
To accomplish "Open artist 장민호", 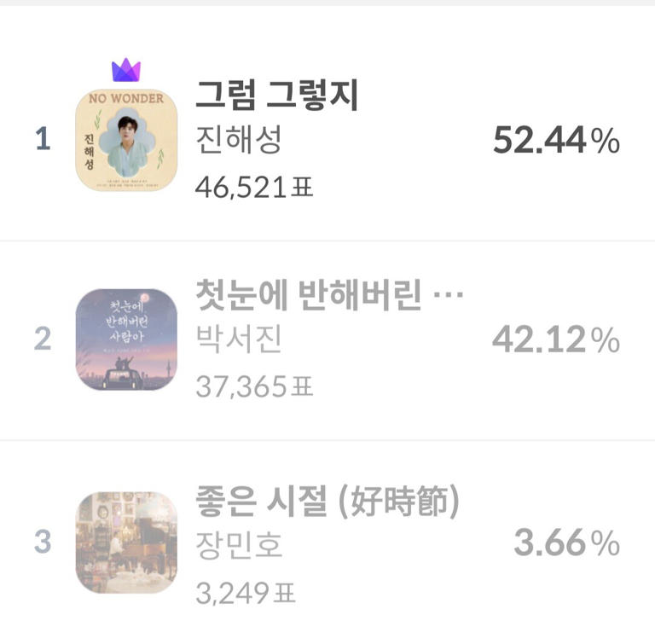I will pyautogui.click(x=239, y=544).
